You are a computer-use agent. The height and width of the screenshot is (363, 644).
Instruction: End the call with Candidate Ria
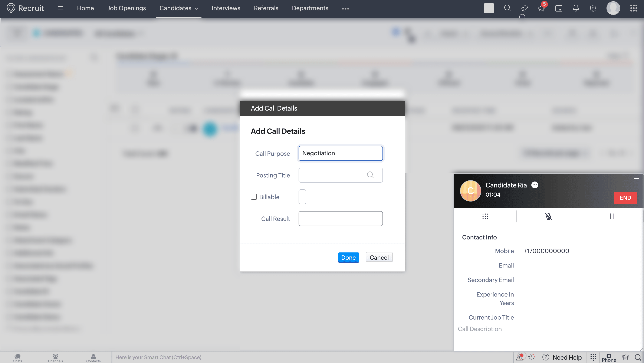click(625, 198)
